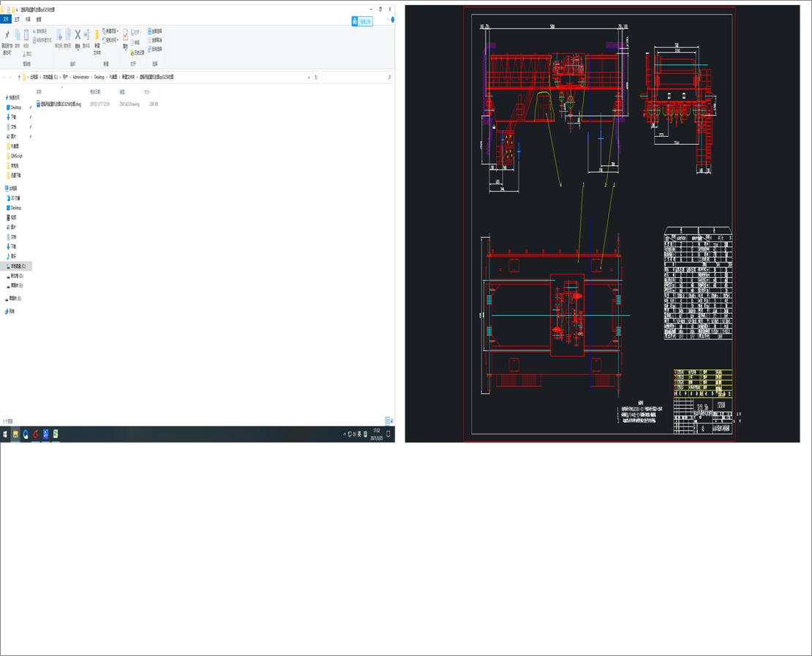Click the Copy icon in the ribbon
812x656 pixels.
(17, 34)
